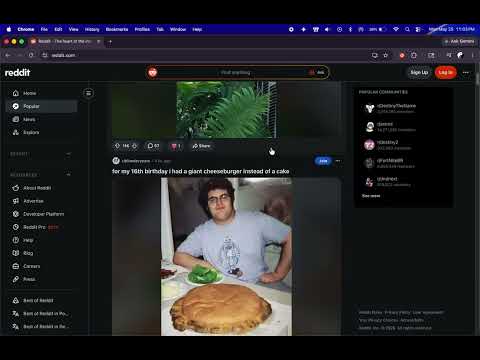
Task: Go back in Chrome browser
Action: (x=8, y=55)
